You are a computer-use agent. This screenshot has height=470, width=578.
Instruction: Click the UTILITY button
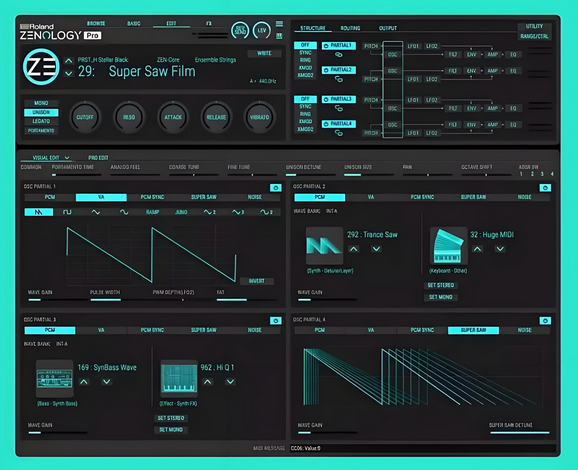click(535, 26)
